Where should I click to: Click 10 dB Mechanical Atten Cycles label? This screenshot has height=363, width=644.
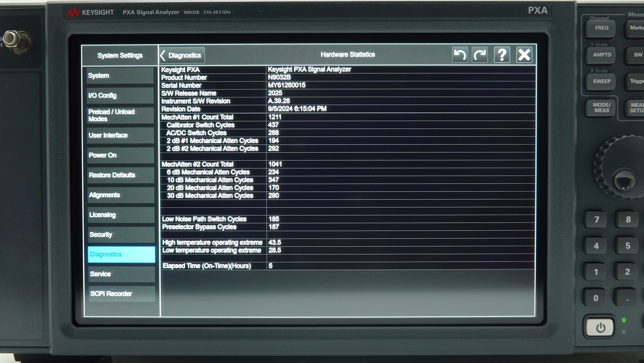click(x=210, y=180)
